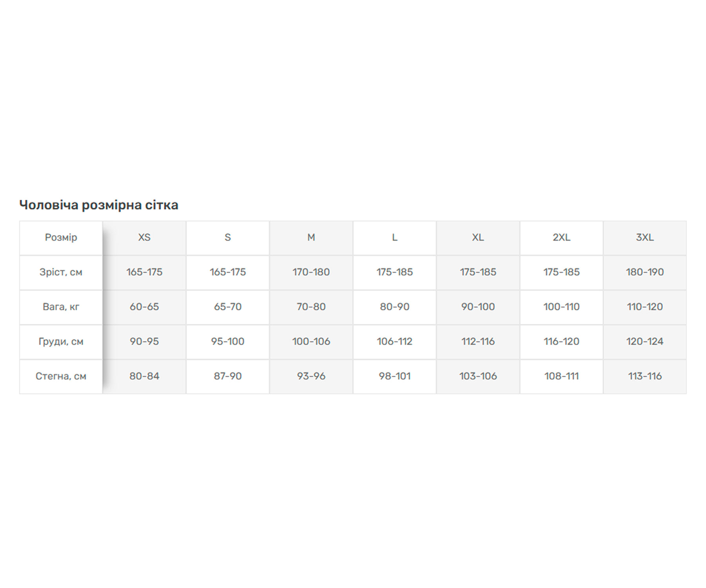Click the 3XL size column header

pyautogui.click(x=645, y=238)
